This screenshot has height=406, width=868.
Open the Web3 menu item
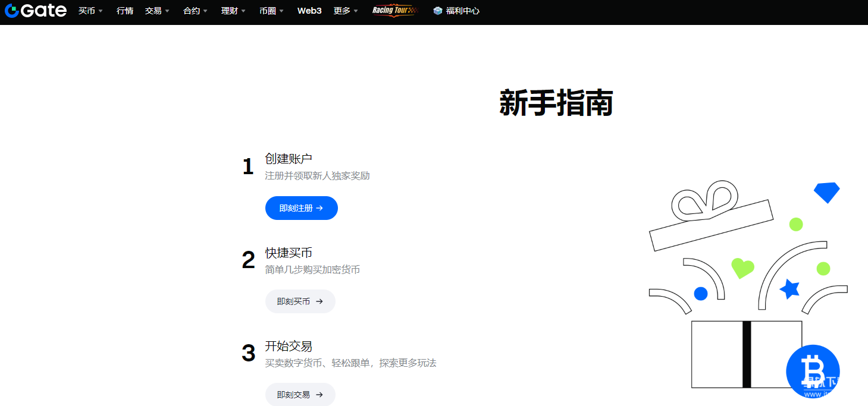tap(309, 11)
